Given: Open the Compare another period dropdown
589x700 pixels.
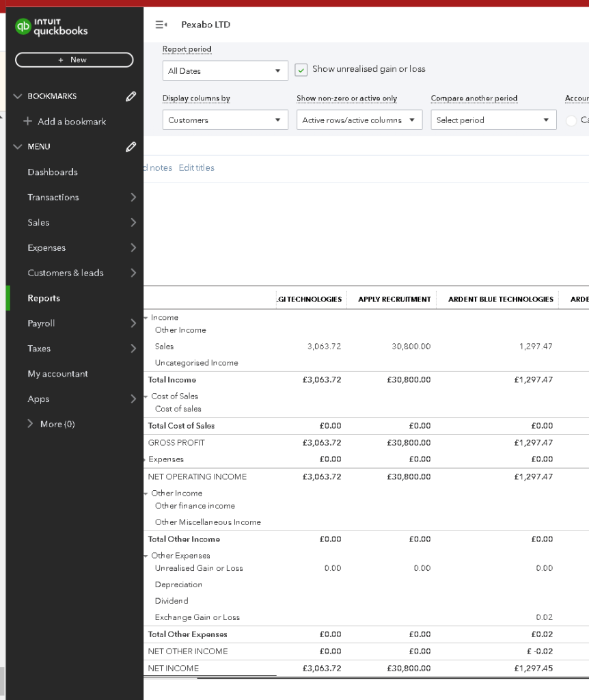Looking at the screenshot, I should tap(493, 120).
